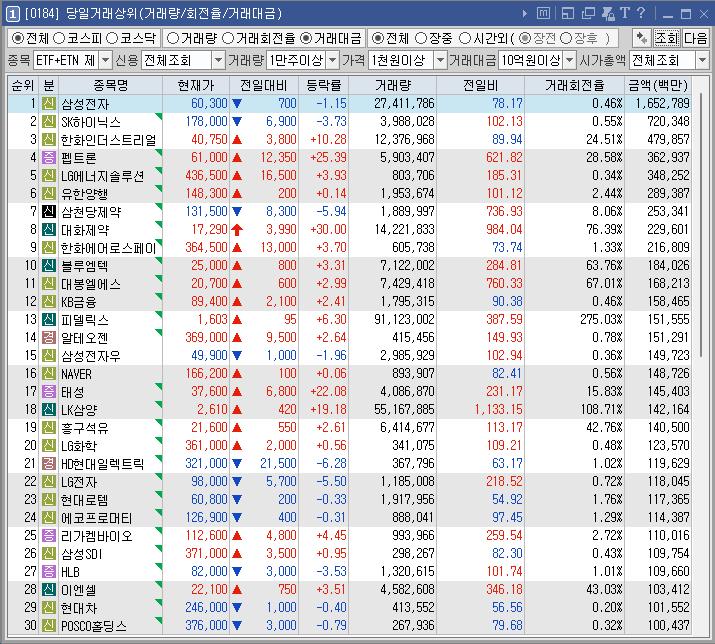
Task: Click 현대차 price 246,000
Action: pyautogui.click(x=206, y=608)
